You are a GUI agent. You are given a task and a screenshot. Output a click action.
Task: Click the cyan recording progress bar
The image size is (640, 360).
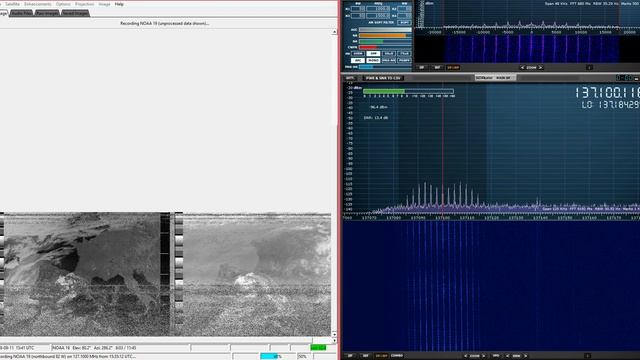(269, 356)
